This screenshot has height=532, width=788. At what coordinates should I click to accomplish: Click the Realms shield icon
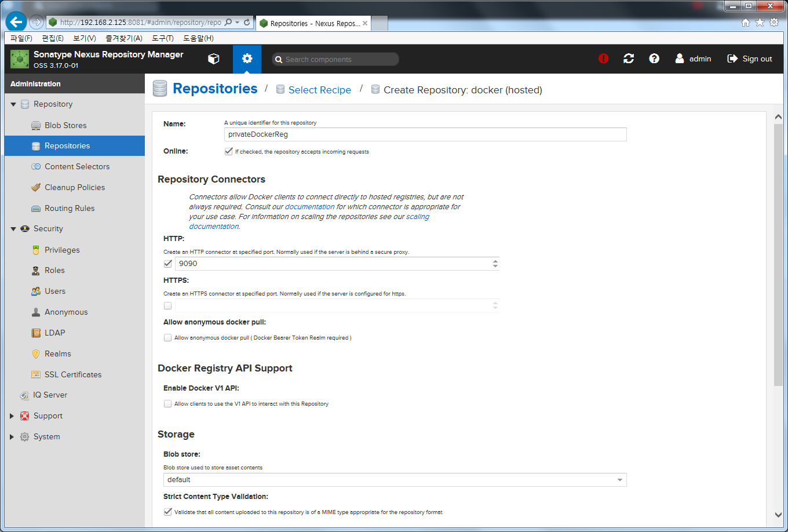(36, 354)
